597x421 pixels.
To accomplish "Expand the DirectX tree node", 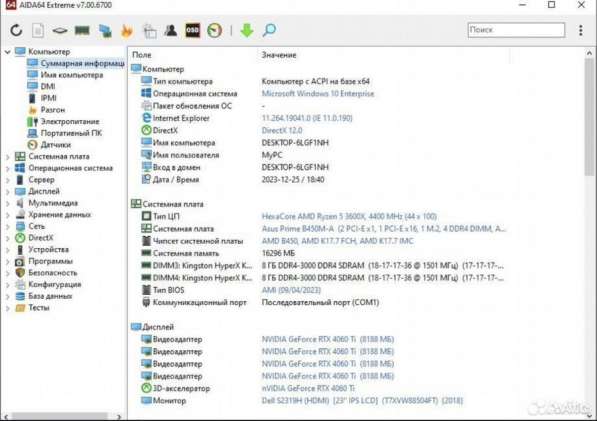I will (x=8, y=238).
